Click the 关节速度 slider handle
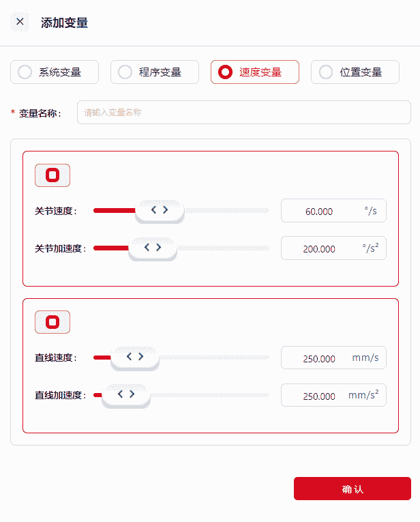 point(160,210)
